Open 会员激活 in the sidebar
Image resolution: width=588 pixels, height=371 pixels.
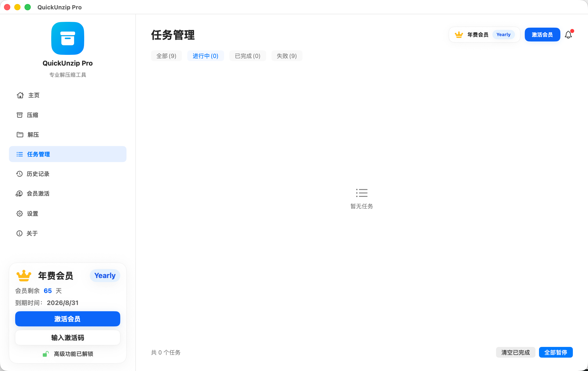pos(68,194)
